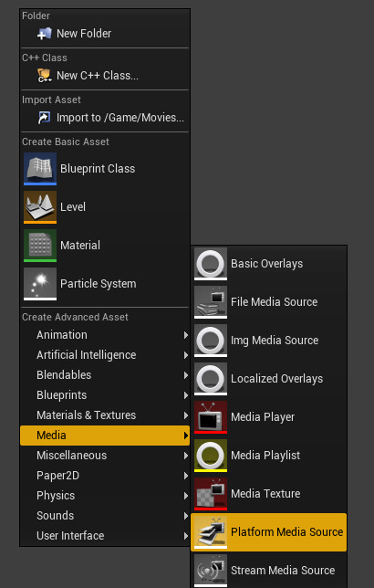Viewport: 374px width, 588px height.
Task: Click the New Folder icon
Action: [x=44, y=34]
